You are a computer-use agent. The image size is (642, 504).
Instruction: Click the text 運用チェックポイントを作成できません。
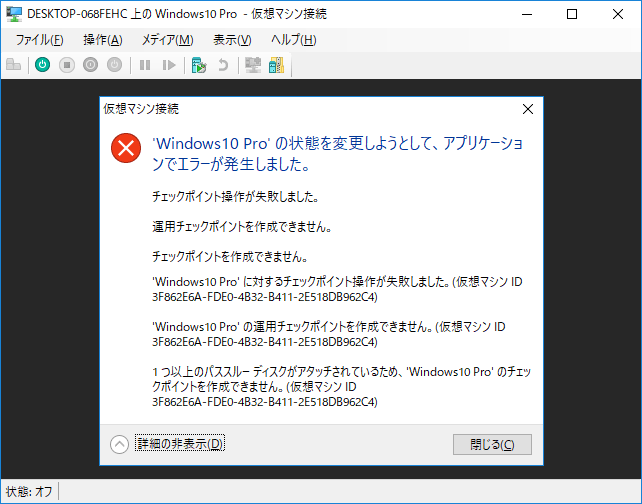[242, 226]
